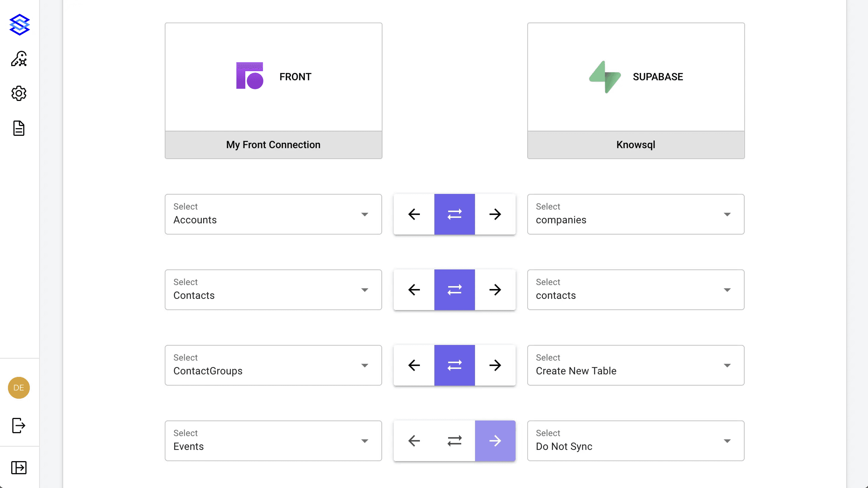This screenshot has width=868, height=488.
Task: Set Contacts sync direction to left arrow
Action: (414, 290)
